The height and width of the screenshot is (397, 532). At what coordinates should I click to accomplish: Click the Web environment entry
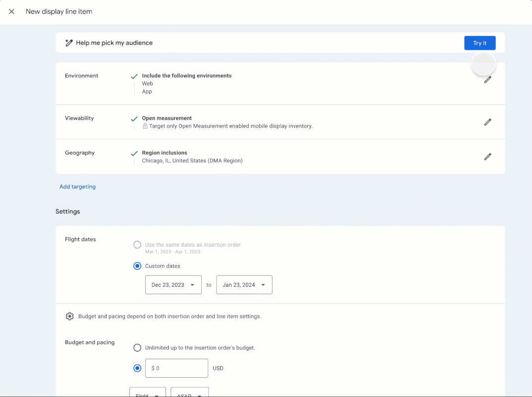click(147, 83)
